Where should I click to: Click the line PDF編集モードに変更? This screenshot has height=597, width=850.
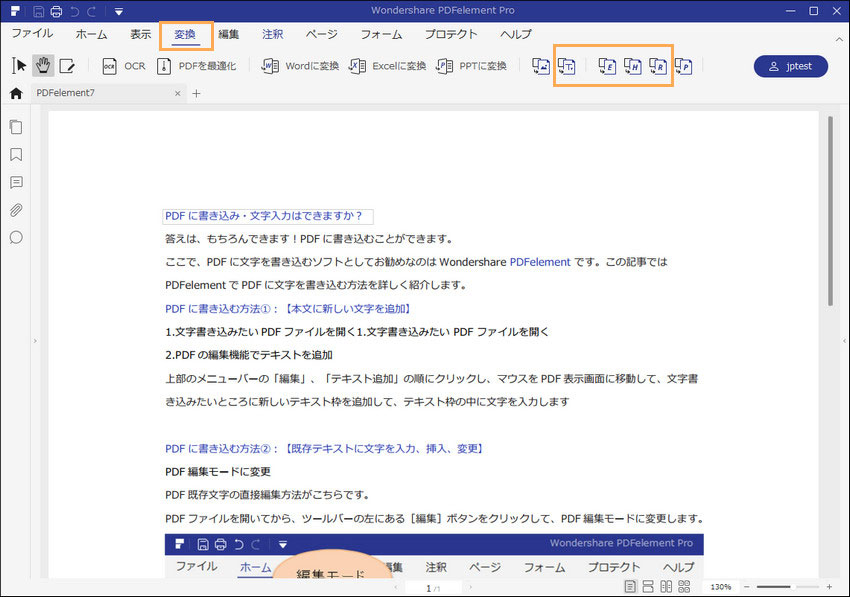tap(218, 472)
